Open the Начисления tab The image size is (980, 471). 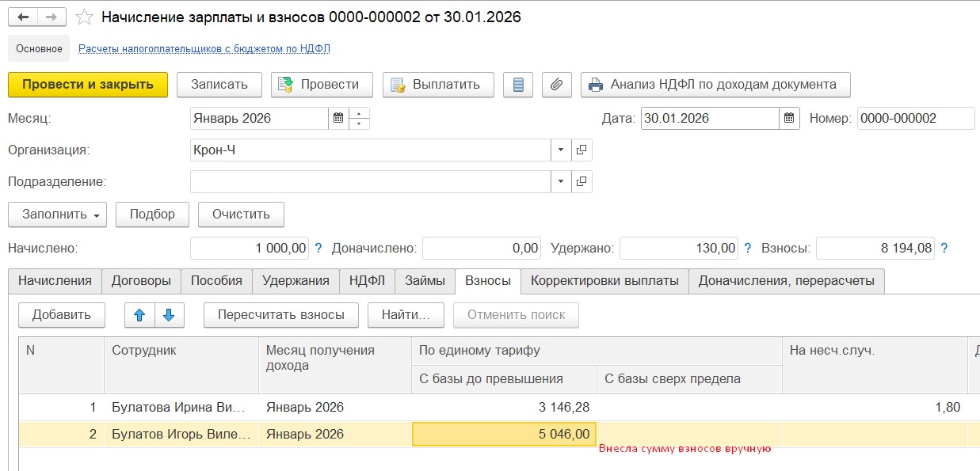coord(55,280)
